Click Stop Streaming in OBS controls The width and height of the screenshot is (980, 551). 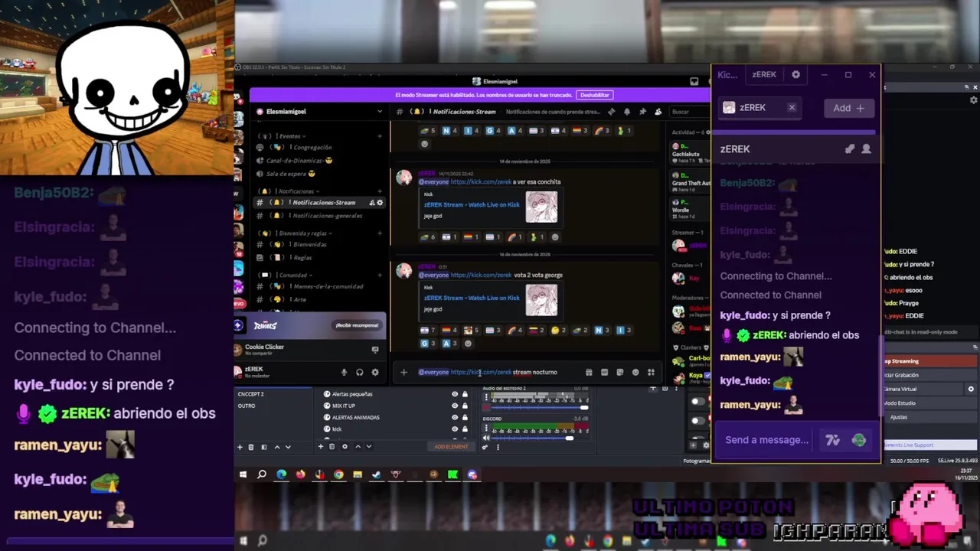point(930,361)
